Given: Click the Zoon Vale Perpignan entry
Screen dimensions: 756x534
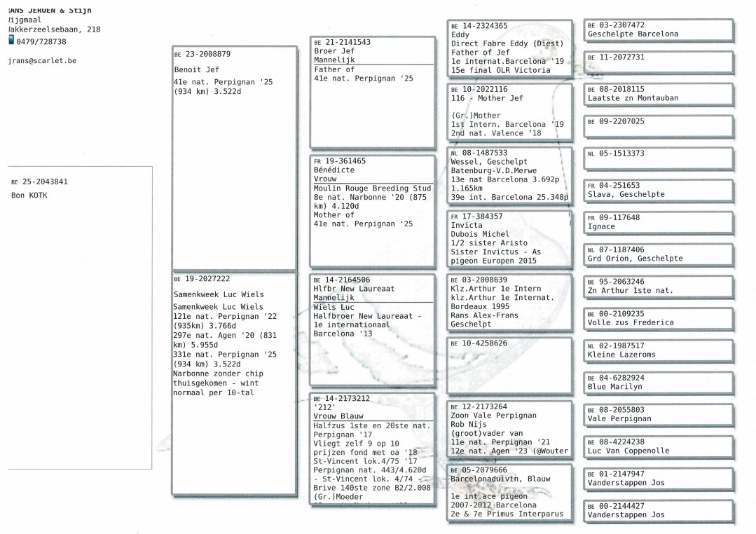Looking at the screenshot, I should point(510,428).
